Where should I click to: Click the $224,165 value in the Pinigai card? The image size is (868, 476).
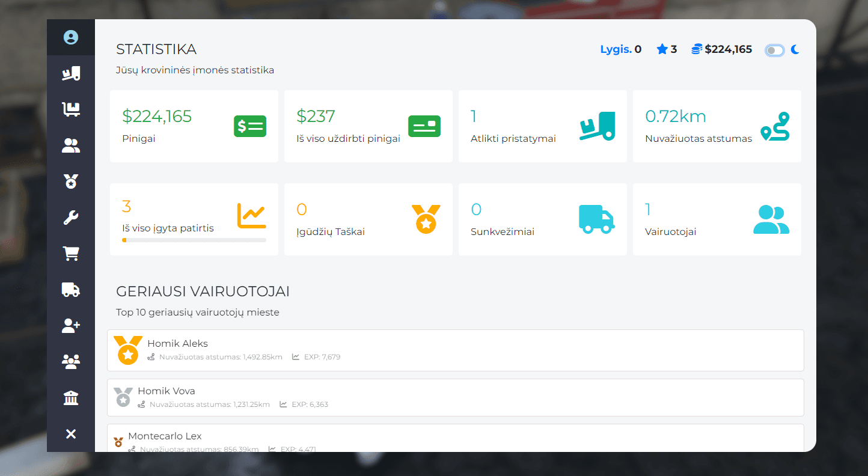[157, 116]
